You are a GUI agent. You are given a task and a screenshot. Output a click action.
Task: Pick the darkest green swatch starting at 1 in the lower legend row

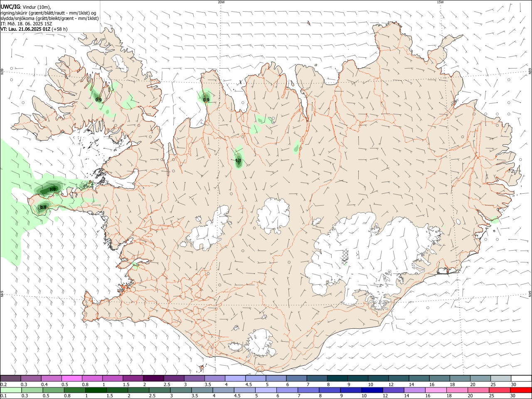[96, 390]
